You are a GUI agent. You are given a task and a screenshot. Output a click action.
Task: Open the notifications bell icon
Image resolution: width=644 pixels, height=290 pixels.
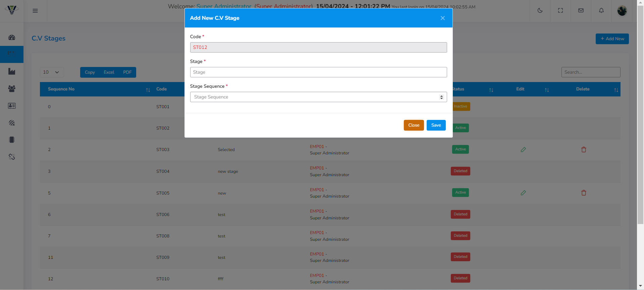coord(601,11)
